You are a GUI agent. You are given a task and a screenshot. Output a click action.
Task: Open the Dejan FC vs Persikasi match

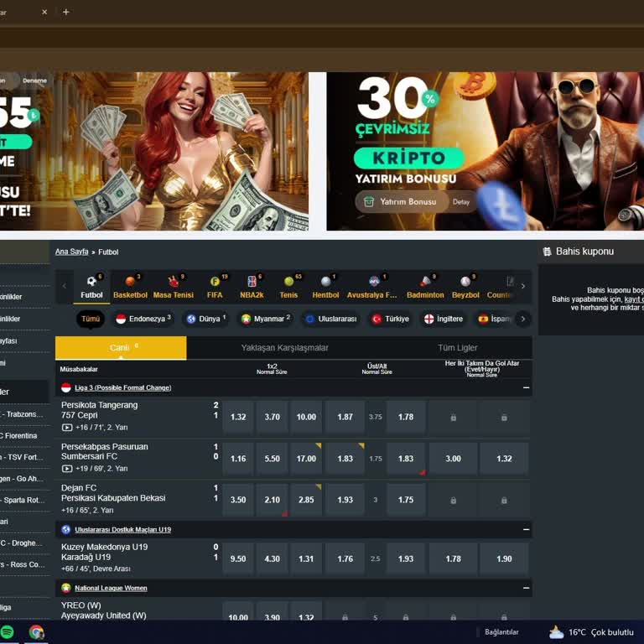[113, 493]
